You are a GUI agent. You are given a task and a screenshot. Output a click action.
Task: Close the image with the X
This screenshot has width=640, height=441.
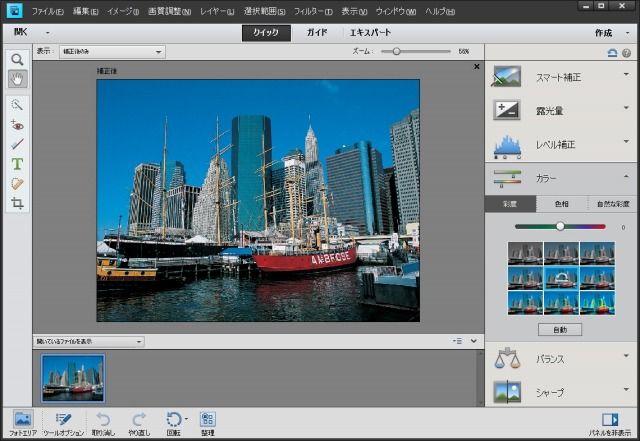[x=476, y=66]
